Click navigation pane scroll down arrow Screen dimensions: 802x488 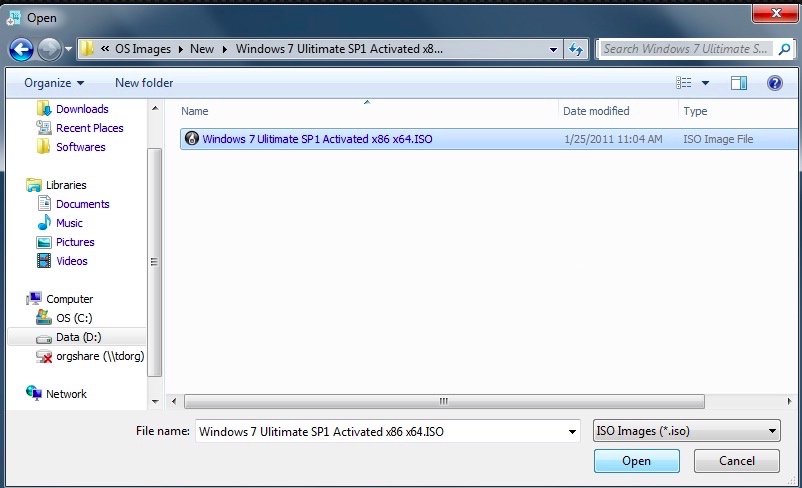tap(155, 402)
